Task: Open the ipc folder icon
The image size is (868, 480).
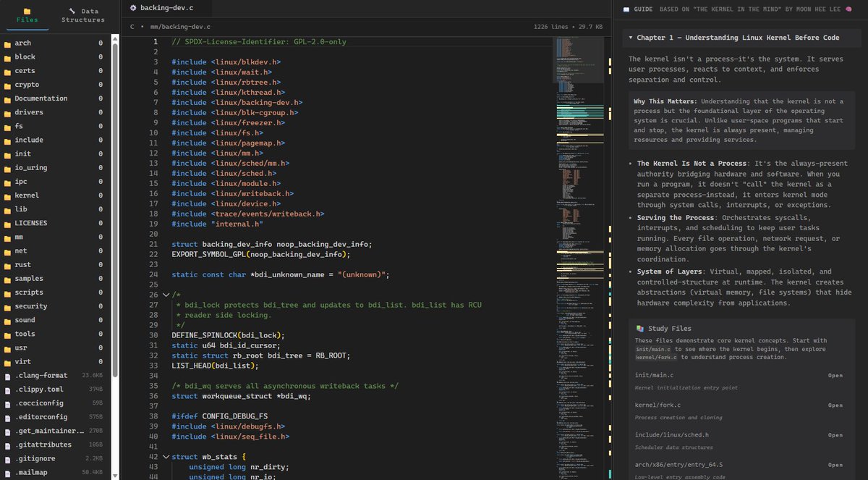Action: coord(7,182)
